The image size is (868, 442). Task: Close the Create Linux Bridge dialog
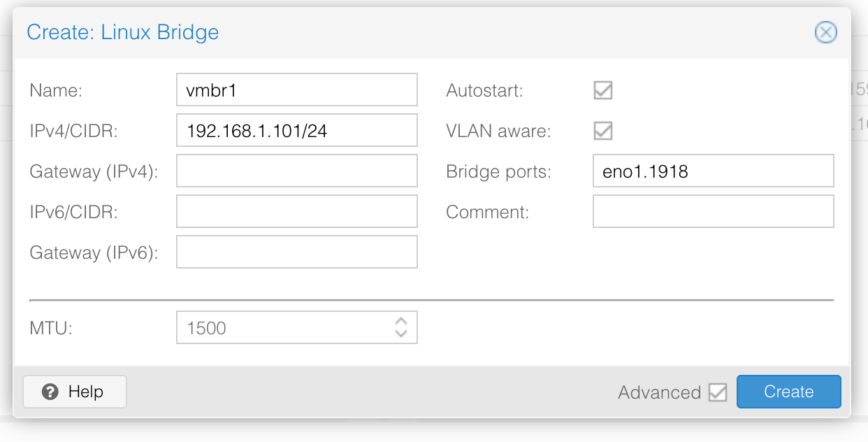pyautogui.click(x=825, y=32)
